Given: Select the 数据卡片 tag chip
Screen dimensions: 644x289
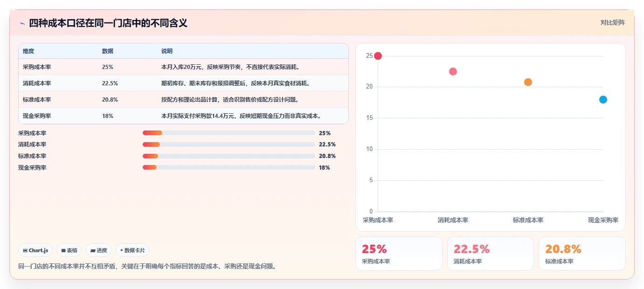Looking at the screenshot, I should [x=132, y=250].
